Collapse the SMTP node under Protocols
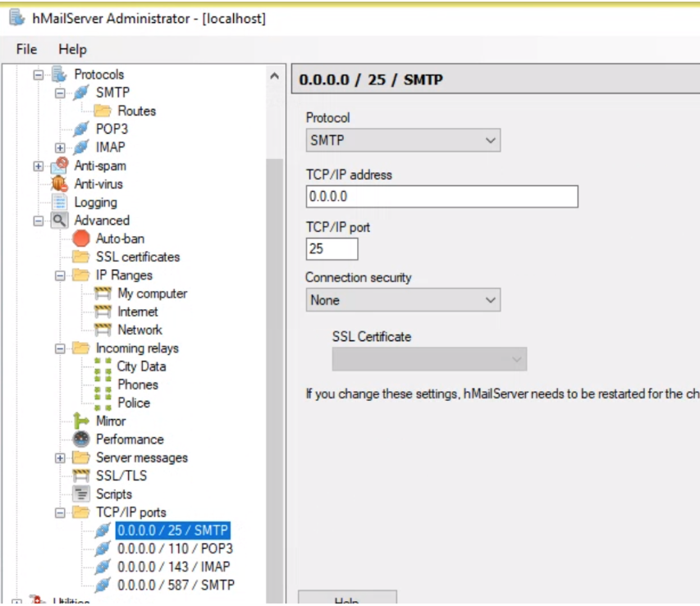Screen dimensions: 700x606 [x=60, y=93]
